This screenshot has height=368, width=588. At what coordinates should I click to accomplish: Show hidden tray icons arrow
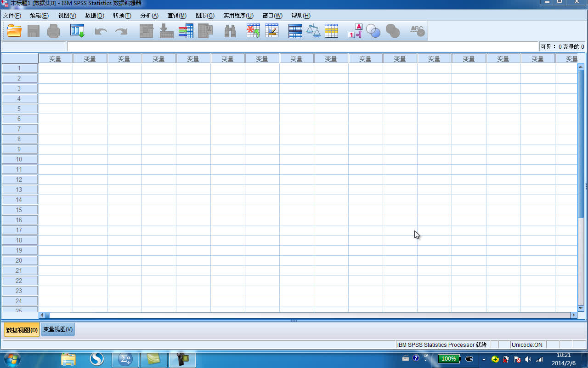pyautogui.click(x=484, y=359)
